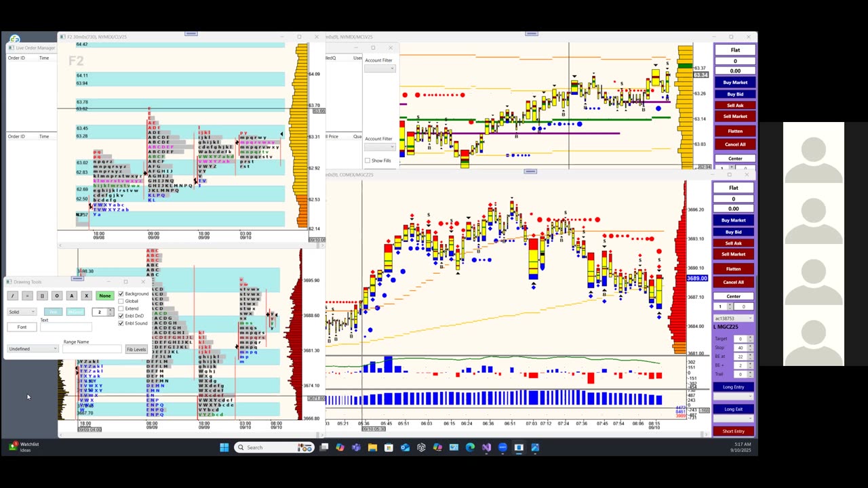Toggle Show Fills checkbox
Image resolution: width=868 pixels, height=488 pixels.
[x=368, y=161]
